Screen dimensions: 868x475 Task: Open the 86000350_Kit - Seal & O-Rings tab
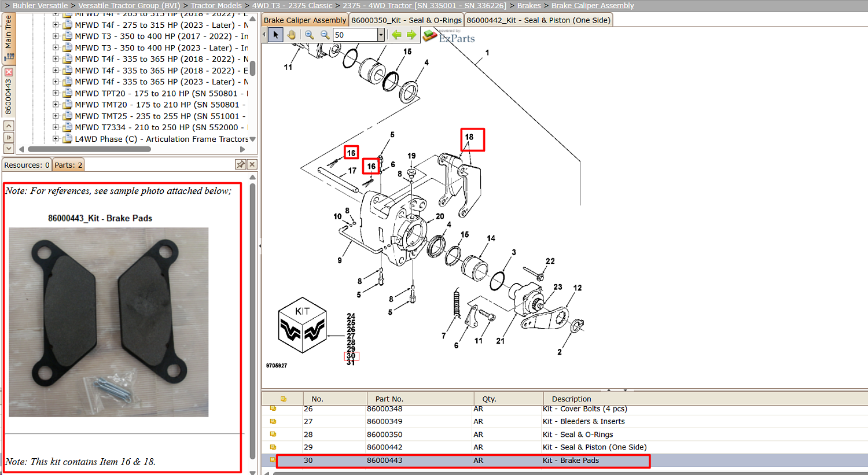(406, 20)
